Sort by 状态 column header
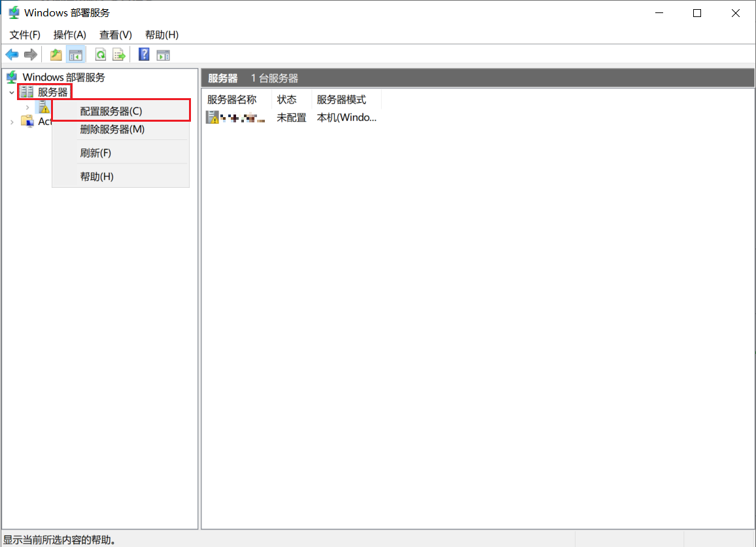 pyautogui.click(x=291, y=99)
